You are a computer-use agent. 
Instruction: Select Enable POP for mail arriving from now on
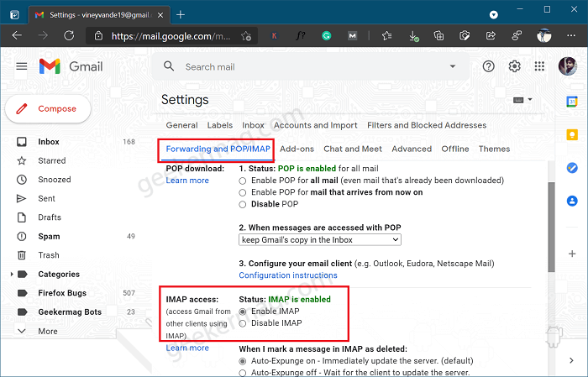[243, 192]
